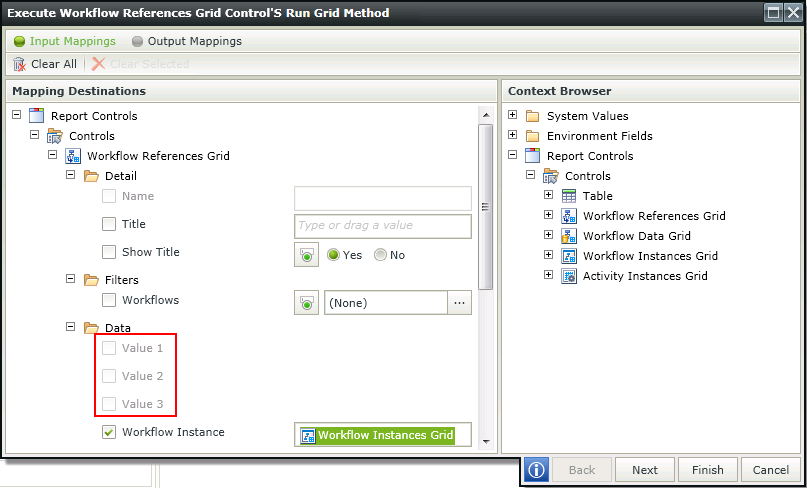The height and width of the screenshot is (488, 807).
Task: Click the Data folder icon
Action: coord(91,328)
